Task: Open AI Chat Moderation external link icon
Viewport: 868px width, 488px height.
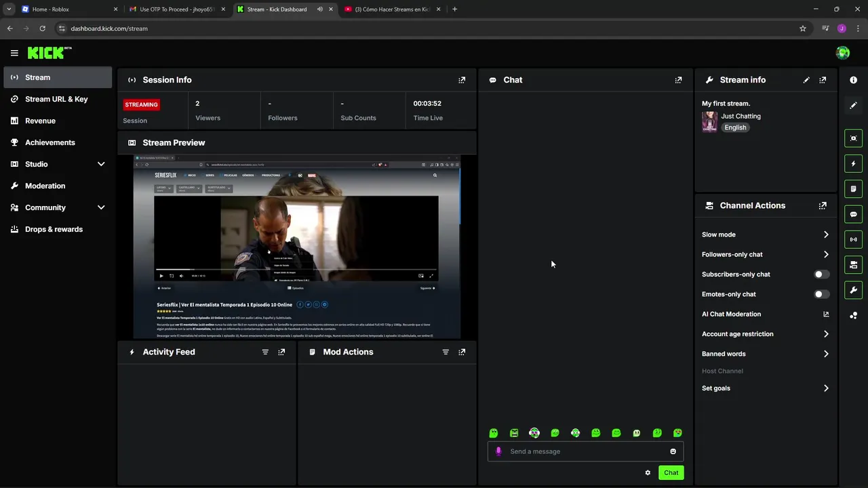Action: (x=826, y=314)
